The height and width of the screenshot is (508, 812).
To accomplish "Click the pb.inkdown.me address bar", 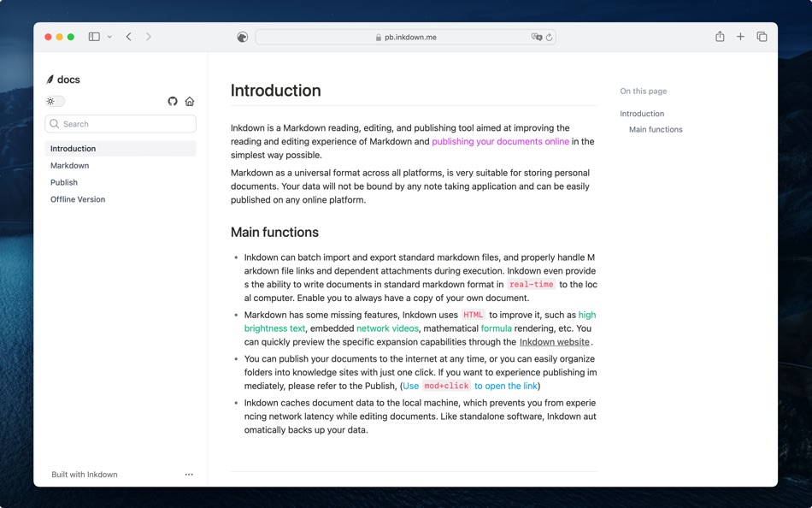I will point(405,38).
